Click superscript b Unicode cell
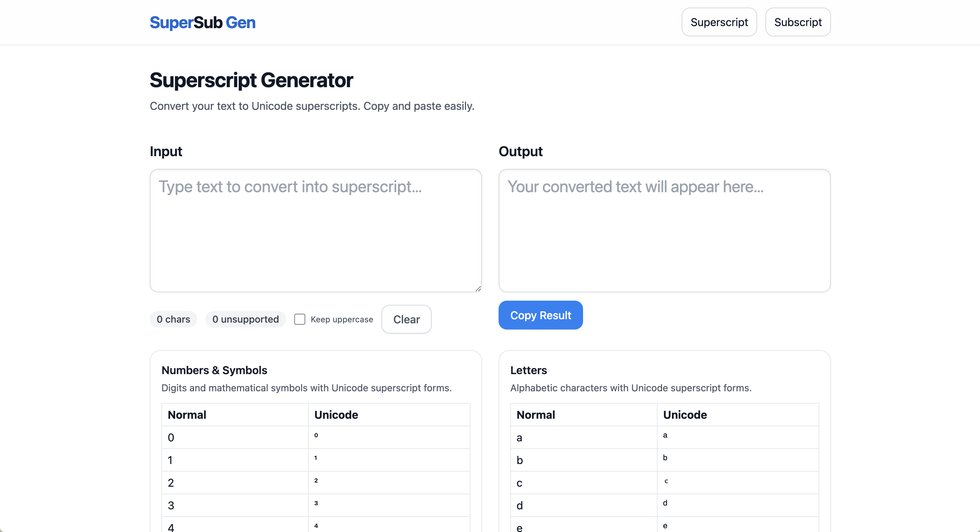The height and width of the screenshot is (532, 980). (x=665, y=458)
